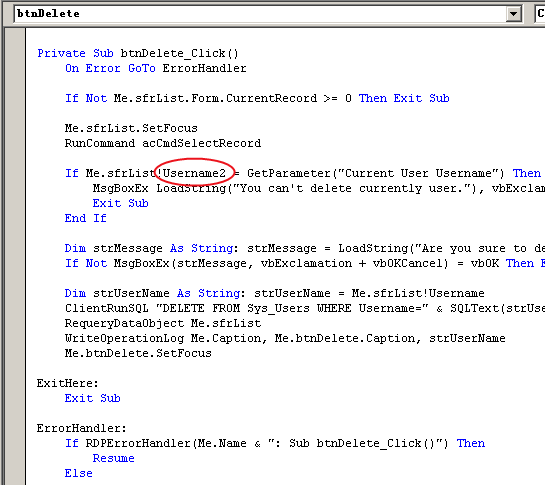Click the acCmdSelectRecord constant
This screenshot has height=485, width=545.
pyautogui.click(x=202, y=143)
